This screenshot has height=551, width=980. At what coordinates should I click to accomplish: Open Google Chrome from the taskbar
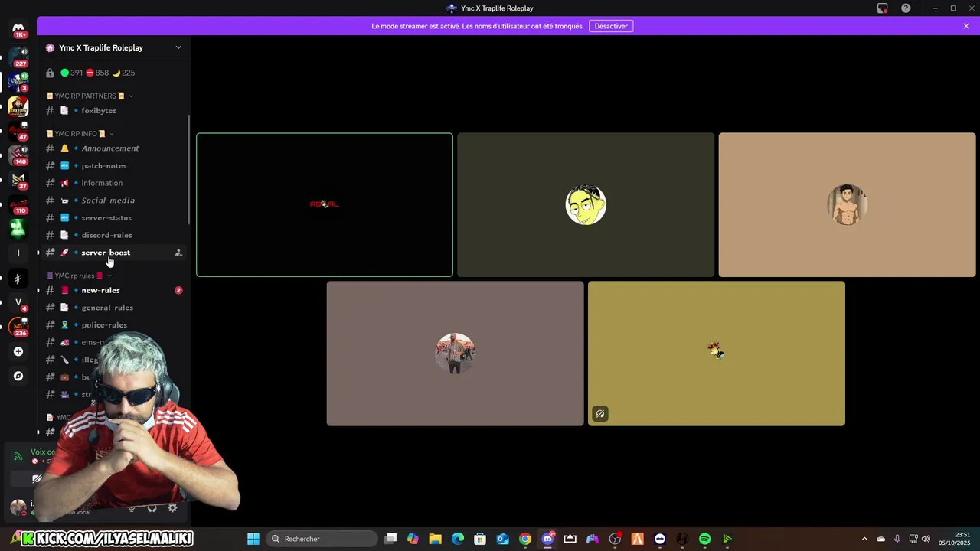pyautogui.click(x=525, y=539)
